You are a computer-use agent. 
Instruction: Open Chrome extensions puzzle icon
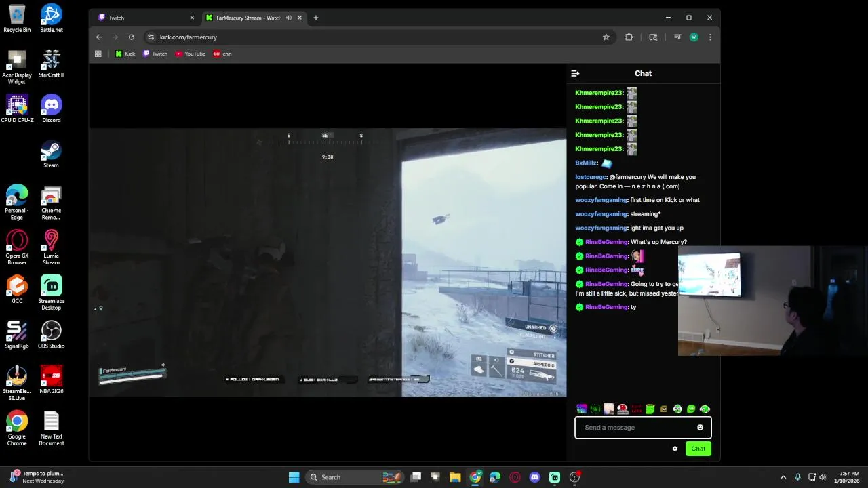click(629, 37)
